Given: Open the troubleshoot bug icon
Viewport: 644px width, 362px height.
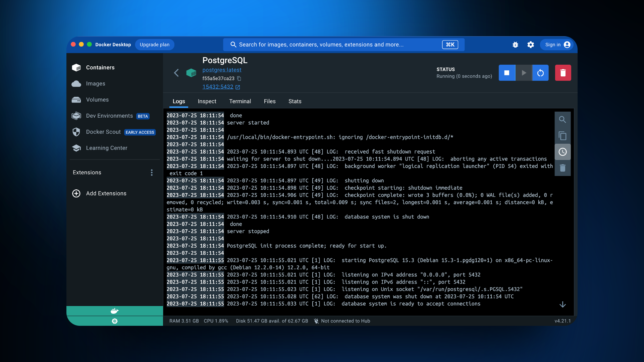Looking at the screenshot, I should point(515,45).
